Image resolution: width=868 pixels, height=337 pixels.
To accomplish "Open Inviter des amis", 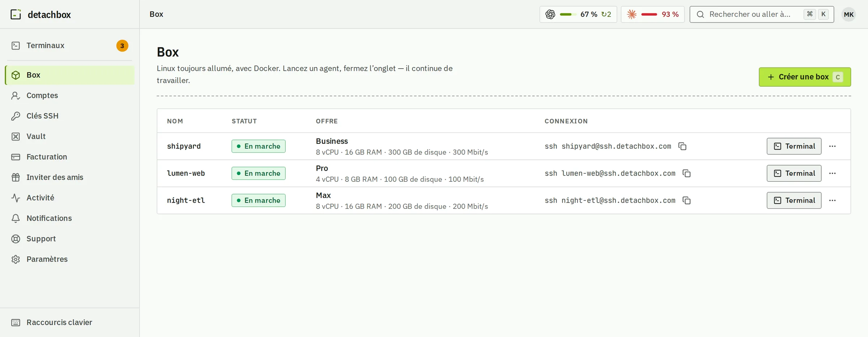I will (x=70, y=177).
